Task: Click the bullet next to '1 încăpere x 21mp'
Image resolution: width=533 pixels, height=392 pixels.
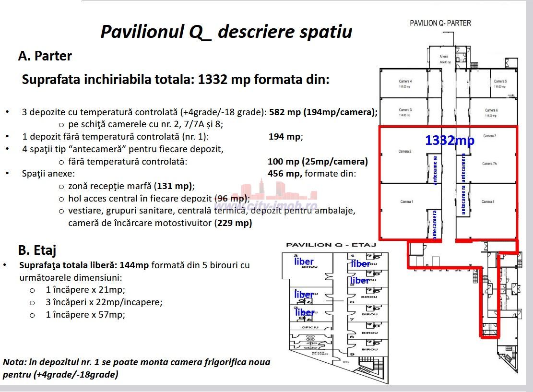Action: point(31,290)
